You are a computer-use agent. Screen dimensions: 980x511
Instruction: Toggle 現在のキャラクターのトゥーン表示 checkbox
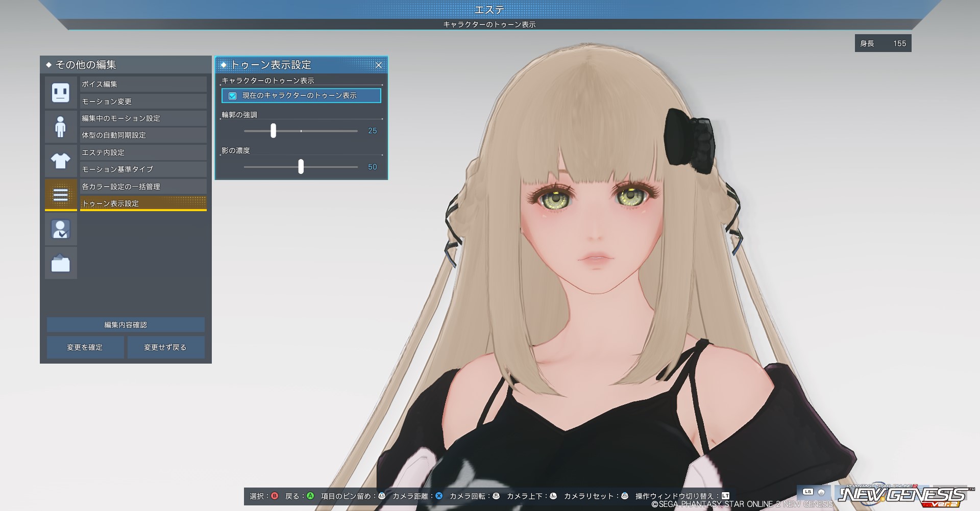[x=233, y=95]
